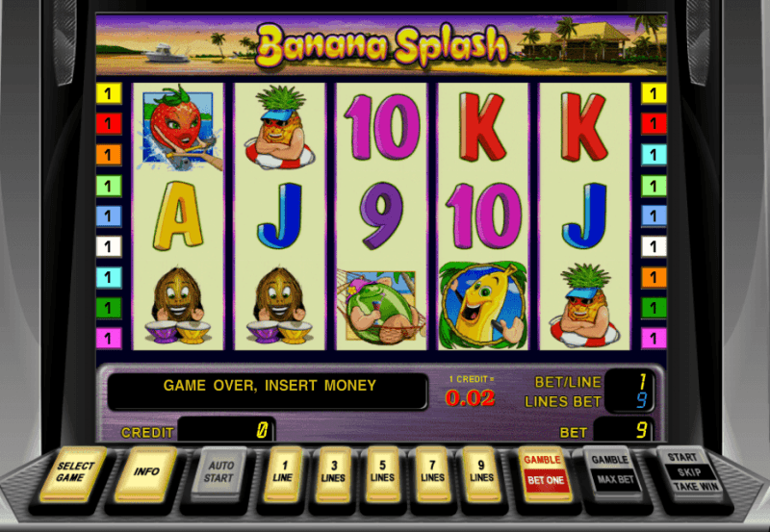Open the Select Game menu
The width and height of the screenshot is (770, 532).
point(74,473)
